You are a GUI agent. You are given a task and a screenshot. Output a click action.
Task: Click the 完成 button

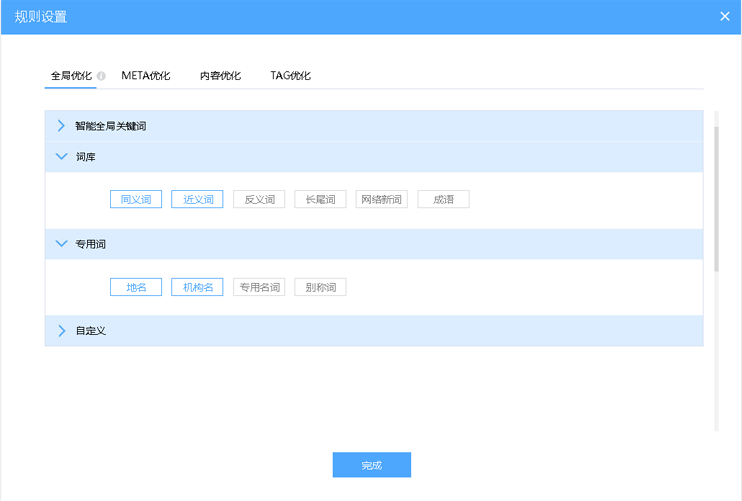pyautogui.click(x=371, y=465)
